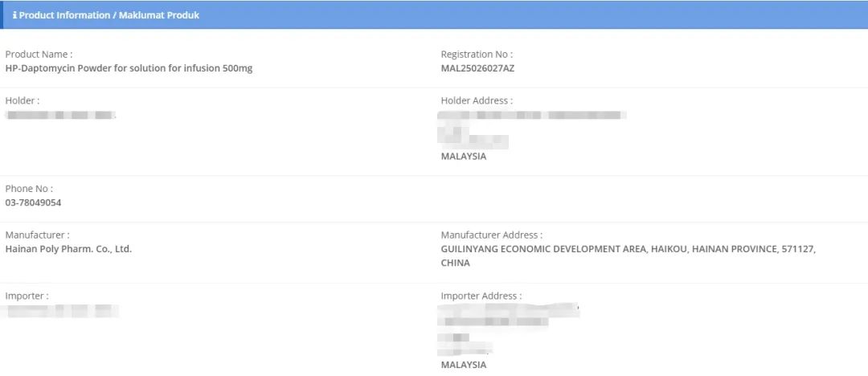The width and height of the screenshot is (868, 376).
Task: Click the "Manufacturer Address :" label
Action: (491, 235)
